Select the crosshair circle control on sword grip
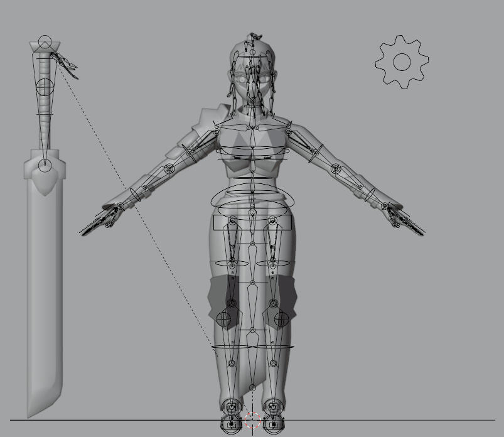Screen dimensions: 504x437 [45, 87]
